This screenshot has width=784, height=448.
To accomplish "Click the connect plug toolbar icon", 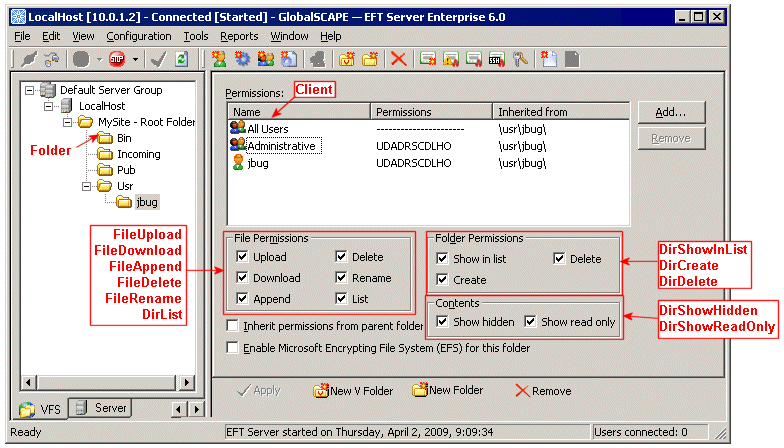I will pyautogui.click(x=28, y=60).
